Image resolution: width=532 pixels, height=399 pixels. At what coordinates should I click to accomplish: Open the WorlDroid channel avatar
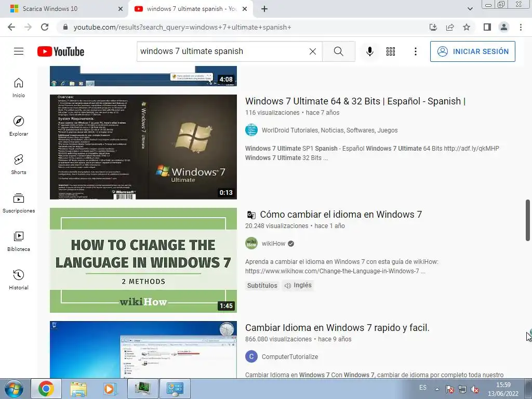251,130
